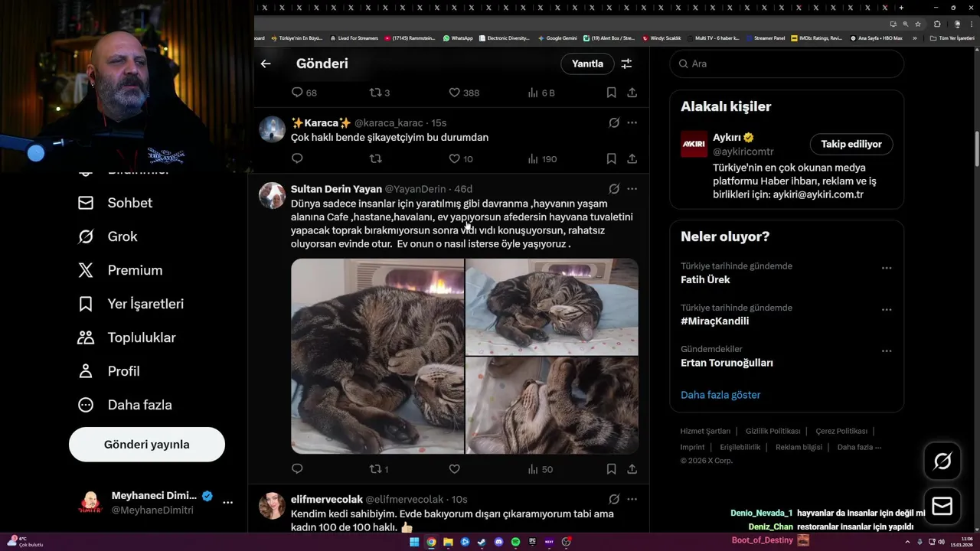Open Gizlilik Politikası footer link
This screenshot has width=980, height=551.
773,431
